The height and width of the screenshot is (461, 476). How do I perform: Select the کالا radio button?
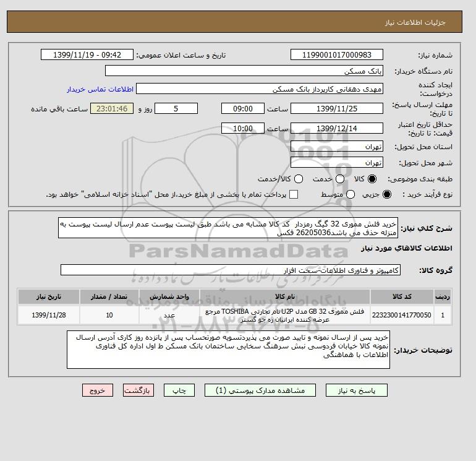[372, 179]
